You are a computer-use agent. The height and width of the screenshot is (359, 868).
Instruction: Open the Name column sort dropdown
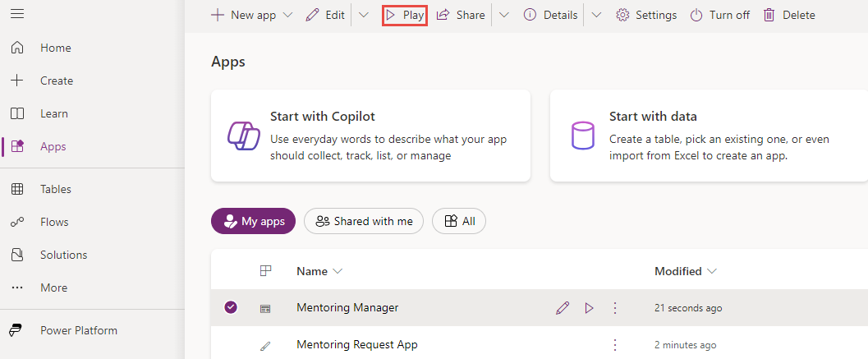[x=338, y=272]
